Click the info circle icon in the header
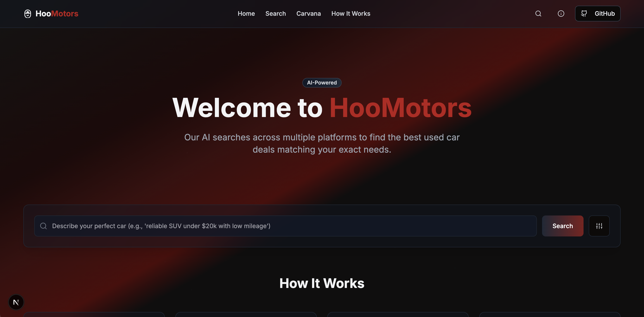 pos(561,14)
